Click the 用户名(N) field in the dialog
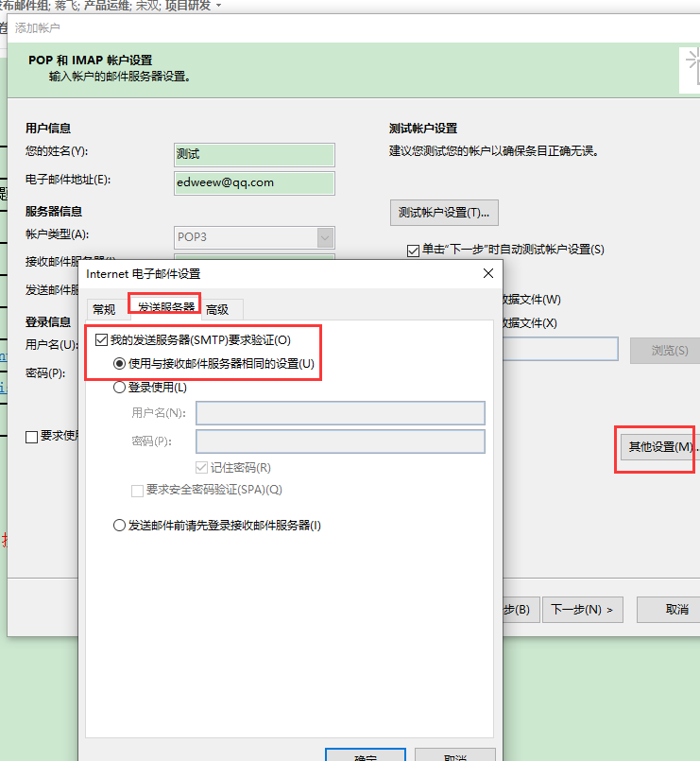This screenshot has height=761, width=700. pyautogui.click(x=340, y=413)
